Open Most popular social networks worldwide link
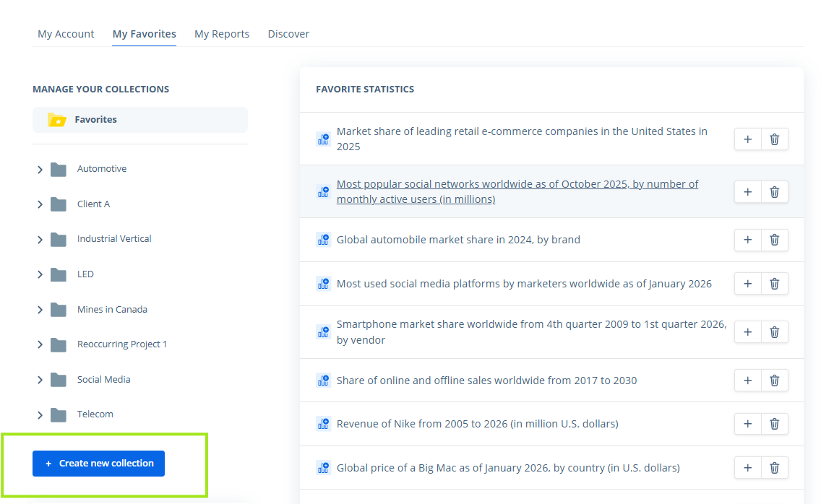 517,191
